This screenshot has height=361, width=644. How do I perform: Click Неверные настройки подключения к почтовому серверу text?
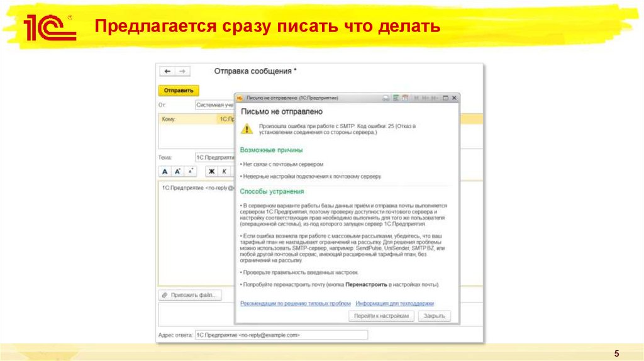click(x=312, y=177)
